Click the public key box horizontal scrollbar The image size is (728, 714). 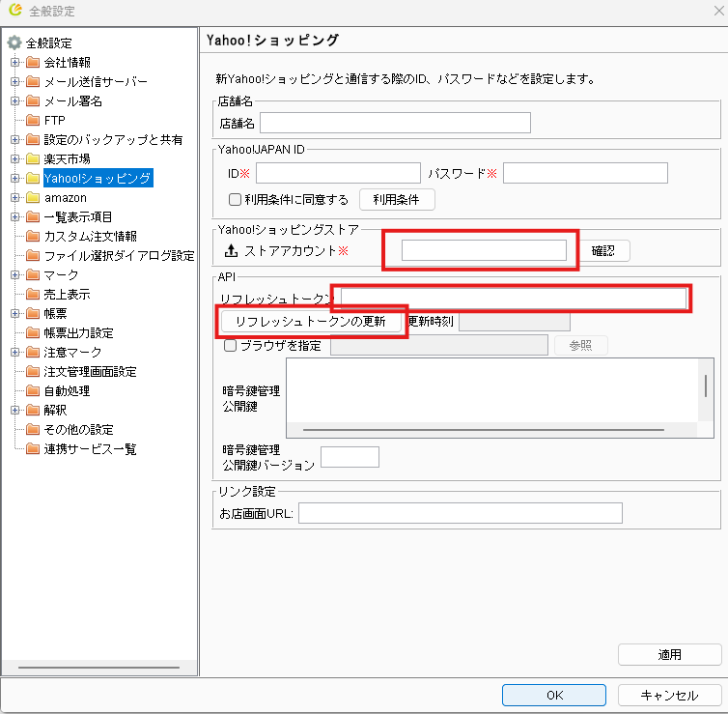tap(483, 430)
